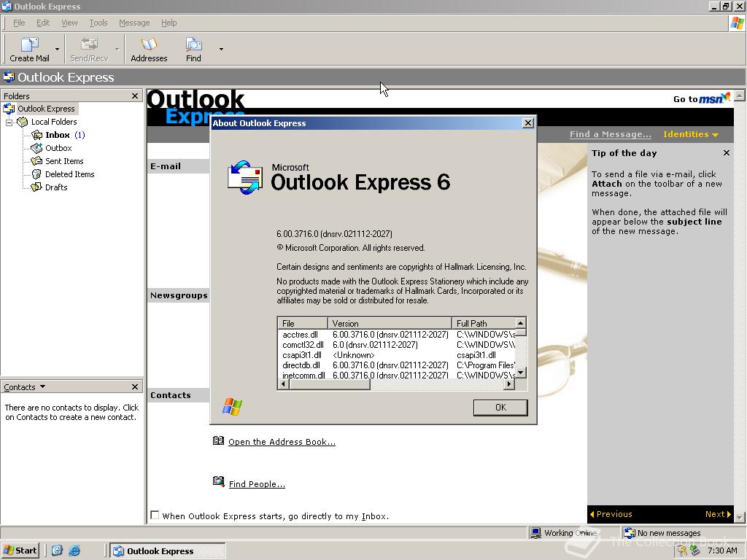Viewport: 747px width, 560px height.
Task: Click the Address Book icon
Action: point(218,440)
